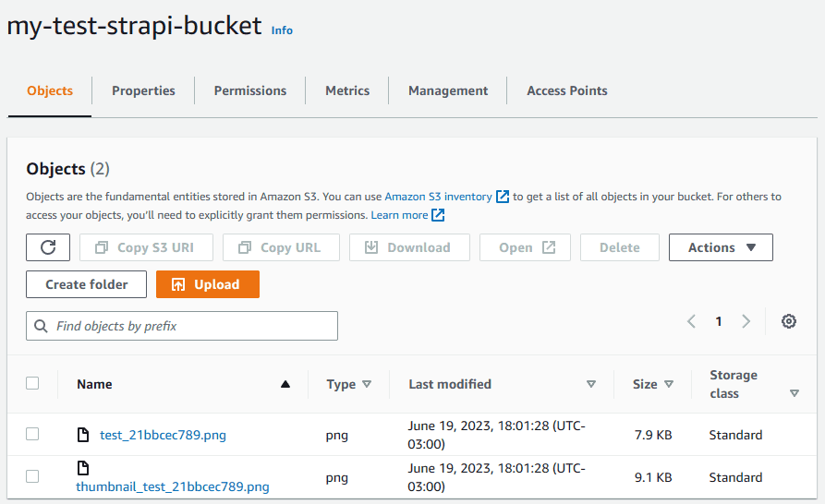Open the table preferences gear icon
Image resolution: width=825 pixels, height=504 pixels.
click(788, 321)
